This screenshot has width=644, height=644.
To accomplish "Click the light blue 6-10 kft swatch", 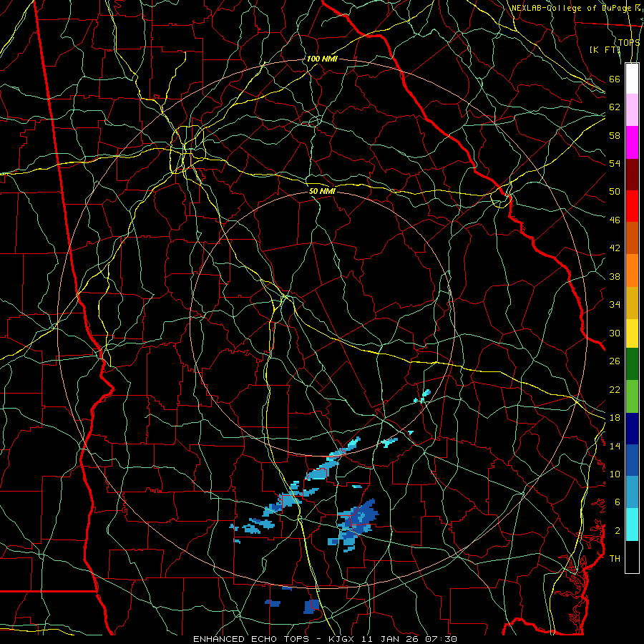I will click(632, 492).
